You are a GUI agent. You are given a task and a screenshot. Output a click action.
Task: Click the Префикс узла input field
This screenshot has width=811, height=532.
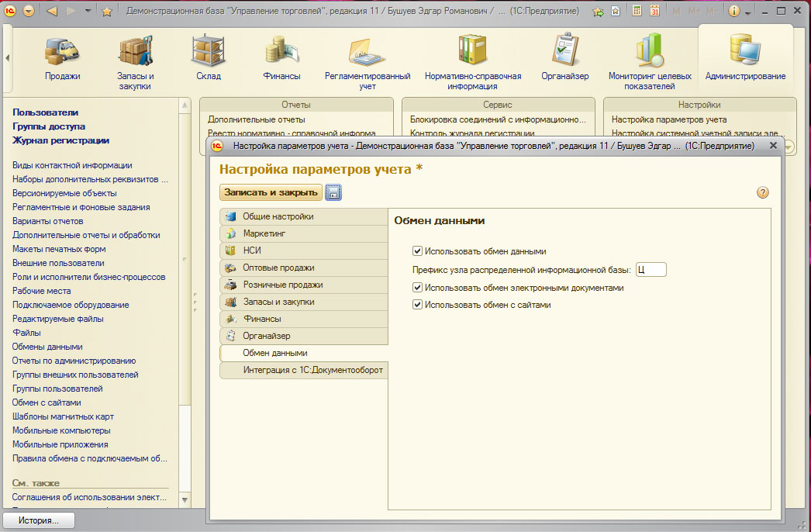651,270
